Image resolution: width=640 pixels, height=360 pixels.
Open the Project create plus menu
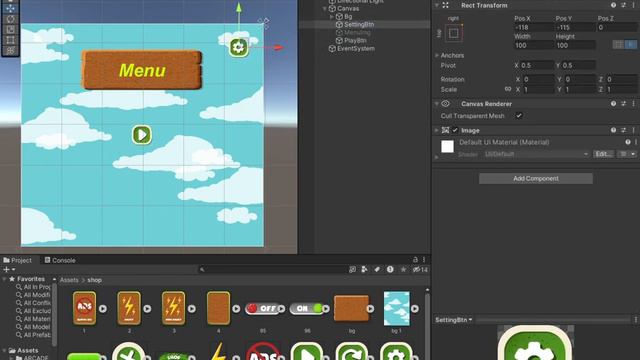(9, 269)
